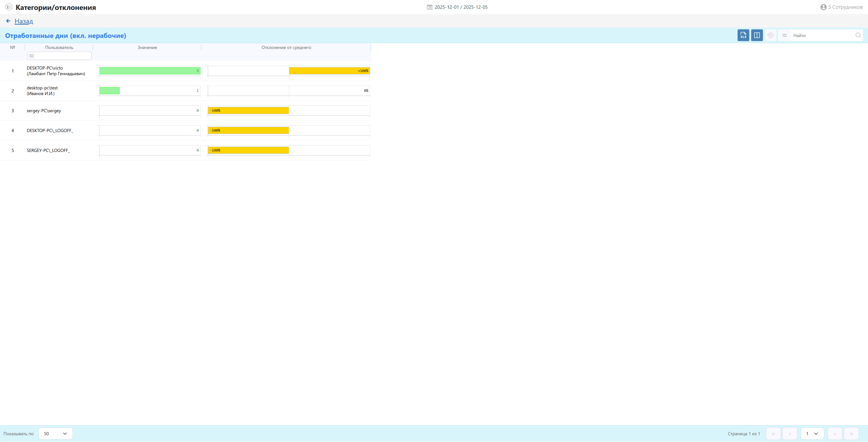Go to the next page button
The height and width of the screenshot is (442, 868).
tap(834, 434)
